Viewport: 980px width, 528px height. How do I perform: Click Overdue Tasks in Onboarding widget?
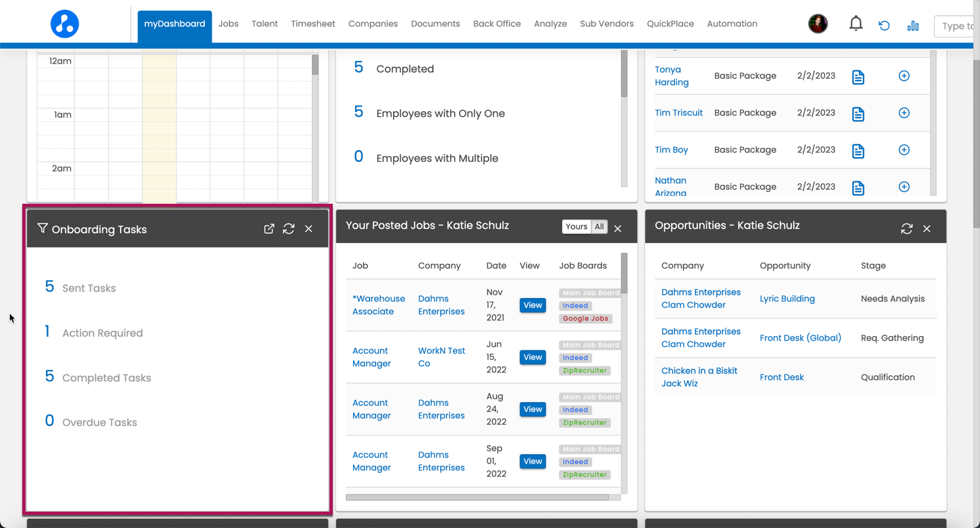click(x=100, y=423)
